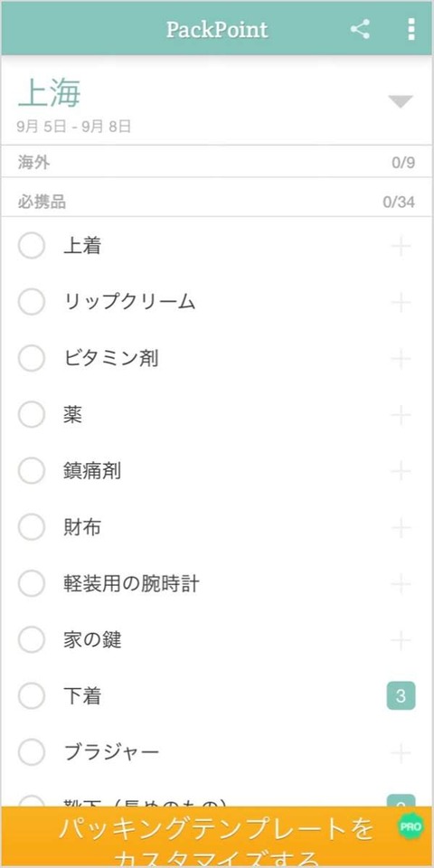Open the three-dot overflow menu
This screenshot has width=434, height=868.
coord(410,29)
